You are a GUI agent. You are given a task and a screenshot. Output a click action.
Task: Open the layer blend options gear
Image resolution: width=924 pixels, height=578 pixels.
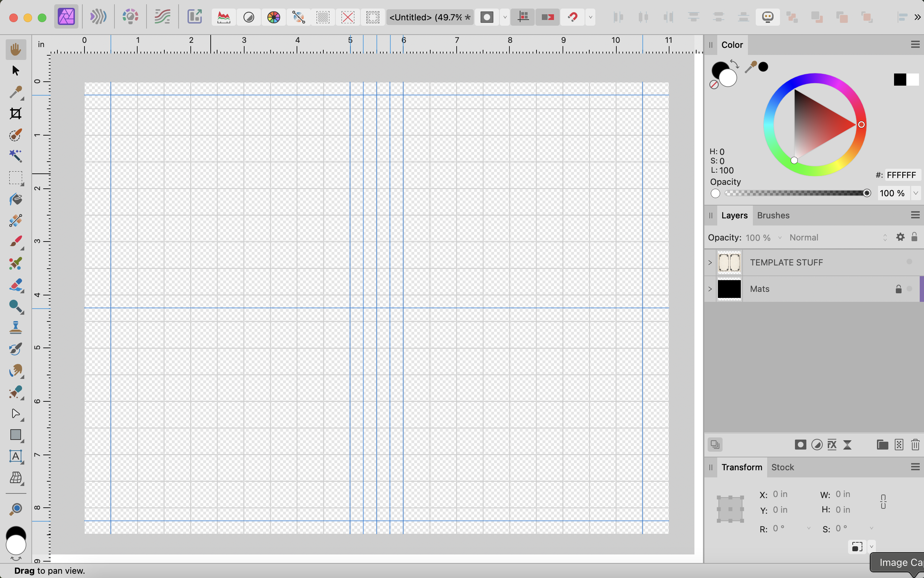pos(900,237)
